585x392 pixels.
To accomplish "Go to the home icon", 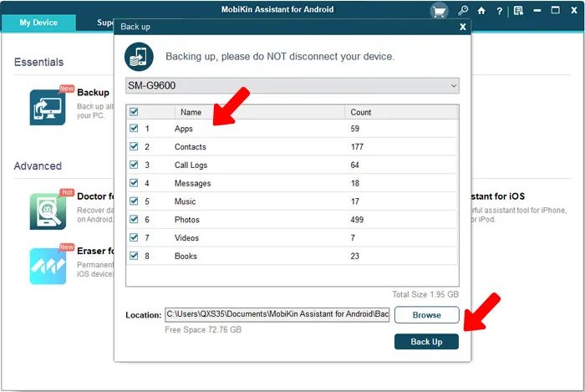I will [x=481, y=10].
